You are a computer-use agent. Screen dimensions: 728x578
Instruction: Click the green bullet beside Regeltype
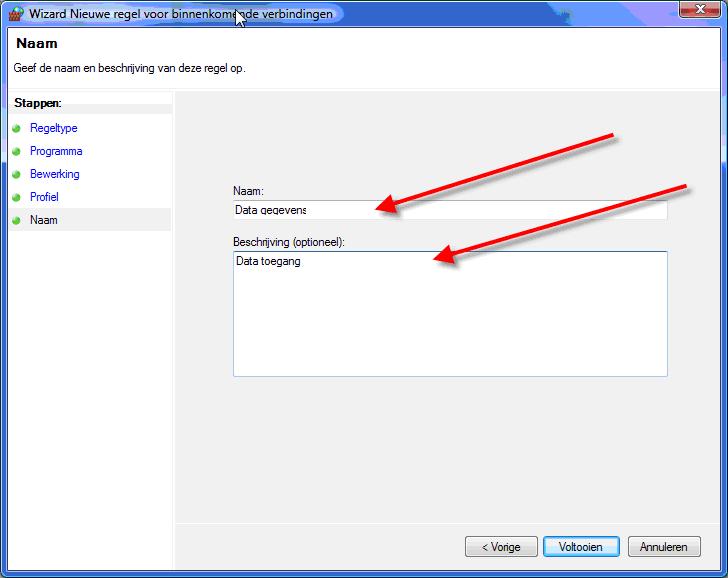(17, 129)
